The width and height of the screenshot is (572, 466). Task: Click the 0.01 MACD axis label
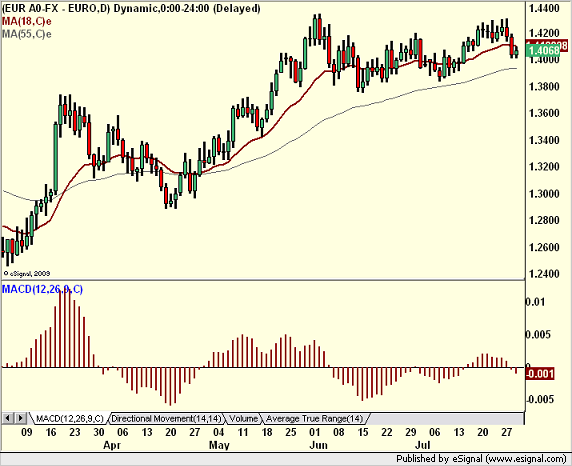click(536, 302)
